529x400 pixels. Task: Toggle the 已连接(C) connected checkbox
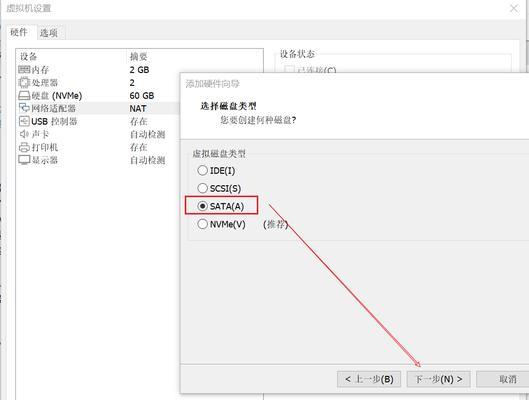tap(289, 70)
